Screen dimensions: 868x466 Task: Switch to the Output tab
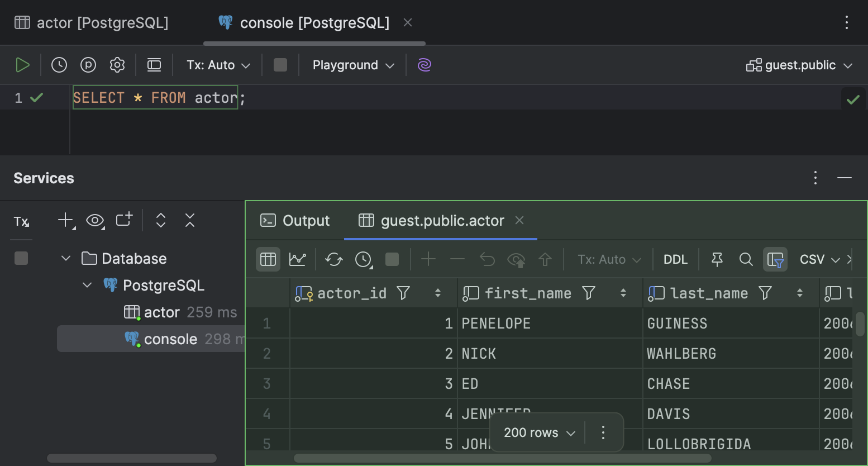295,220
